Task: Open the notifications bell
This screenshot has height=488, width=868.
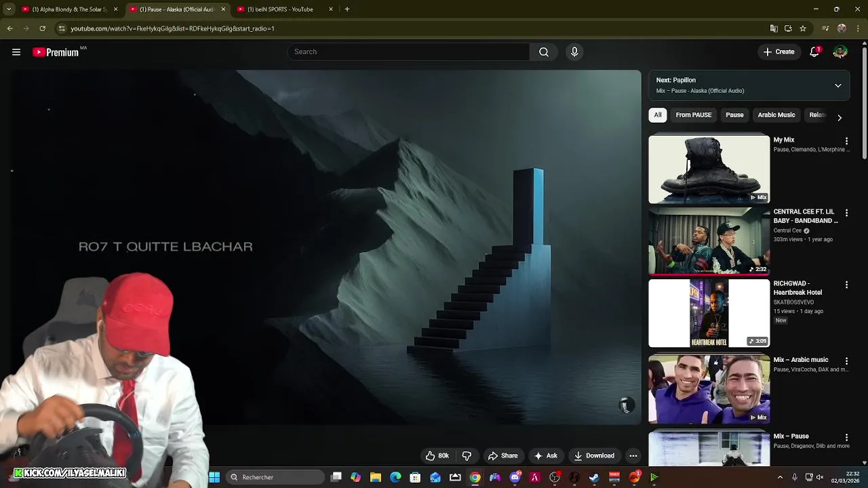Action: tap(814, 52)
